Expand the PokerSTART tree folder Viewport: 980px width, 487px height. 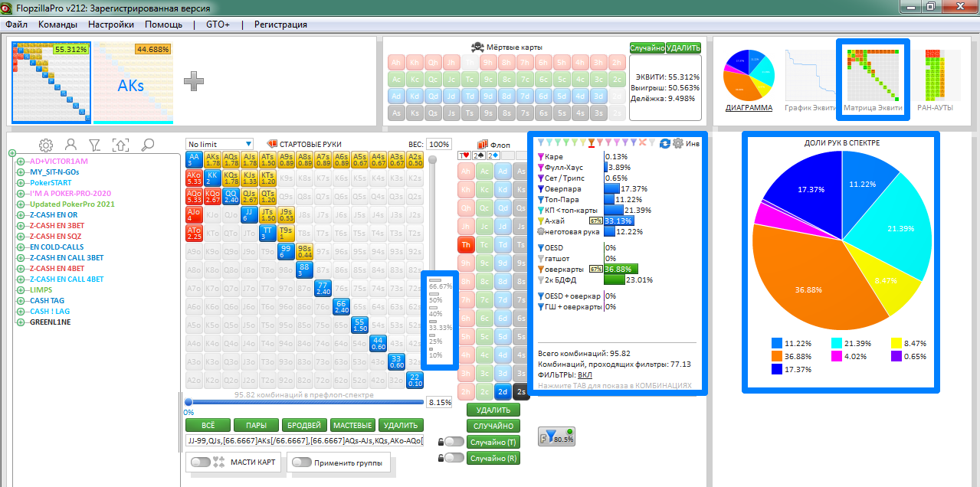point(12,183)
